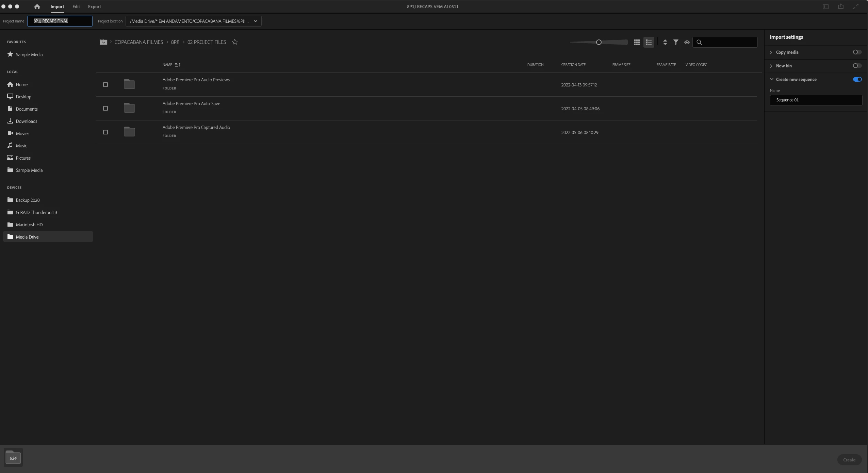Disable the Create new sequence toggle
The height and width of the screenshot is (473, 868).
[857, 79]
